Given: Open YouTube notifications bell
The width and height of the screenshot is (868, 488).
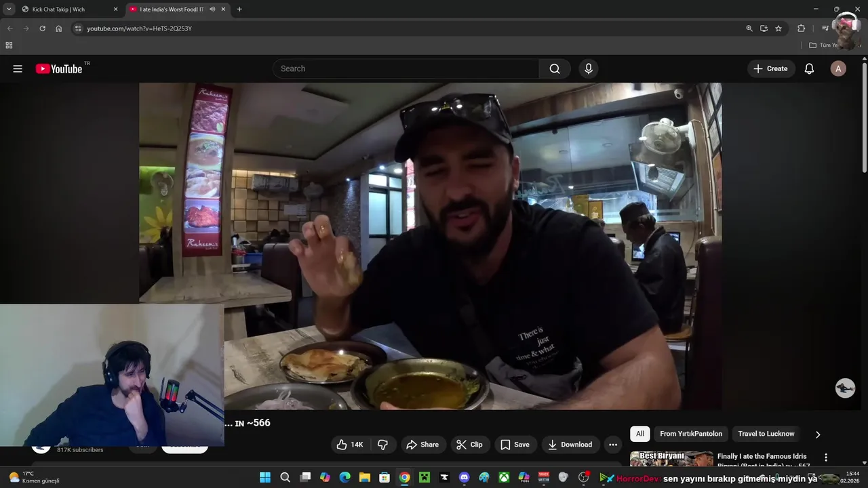Looking at the screenshot, I should click(809, 68).
